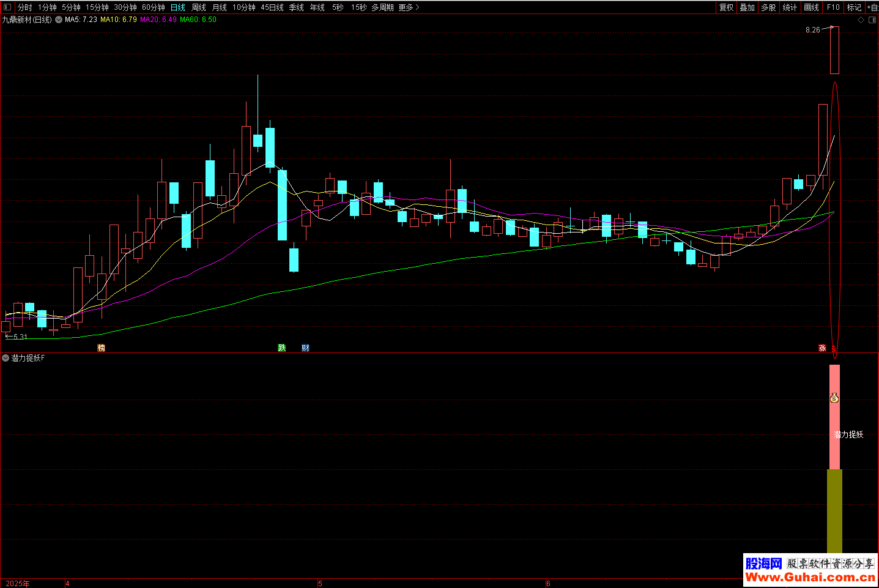This screenshot has width=879, height=588.
Task: Switch to the 10分钟 period tab
Action: (x=244, y=7)
